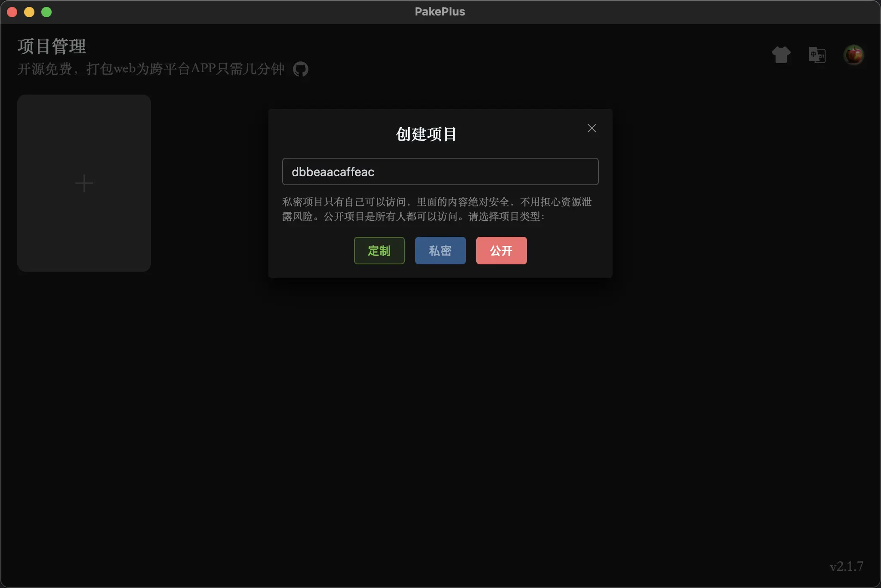Switch language using the 中/En icon
This screenshot has width=881, height=588.
click(816, 55)
